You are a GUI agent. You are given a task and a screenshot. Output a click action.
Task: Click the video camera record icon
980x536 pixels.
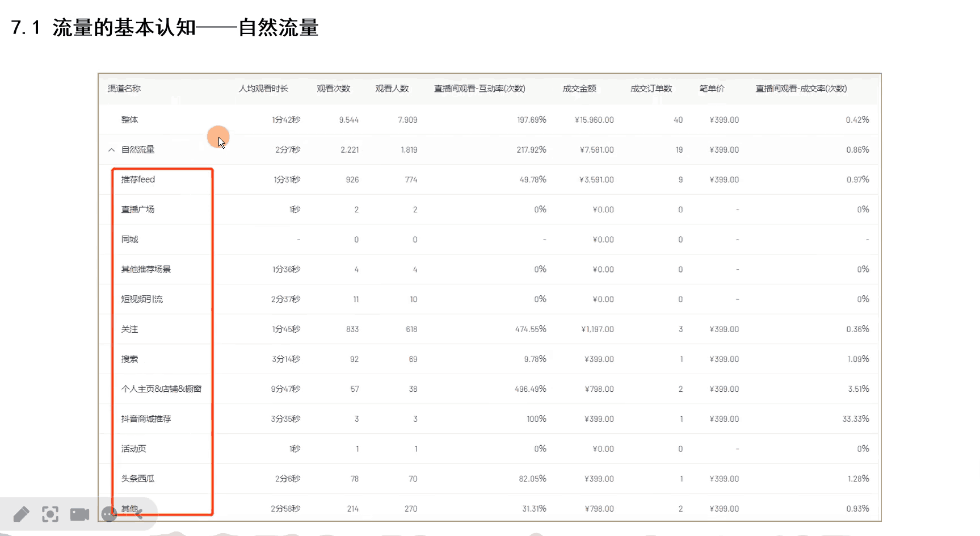coord(79,514)
